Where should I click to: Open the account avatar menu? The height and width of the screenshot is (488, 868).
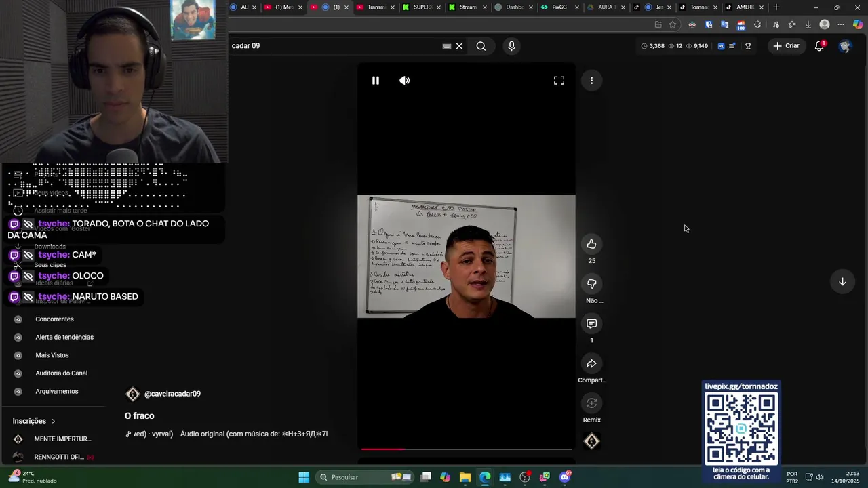point(844,46)
